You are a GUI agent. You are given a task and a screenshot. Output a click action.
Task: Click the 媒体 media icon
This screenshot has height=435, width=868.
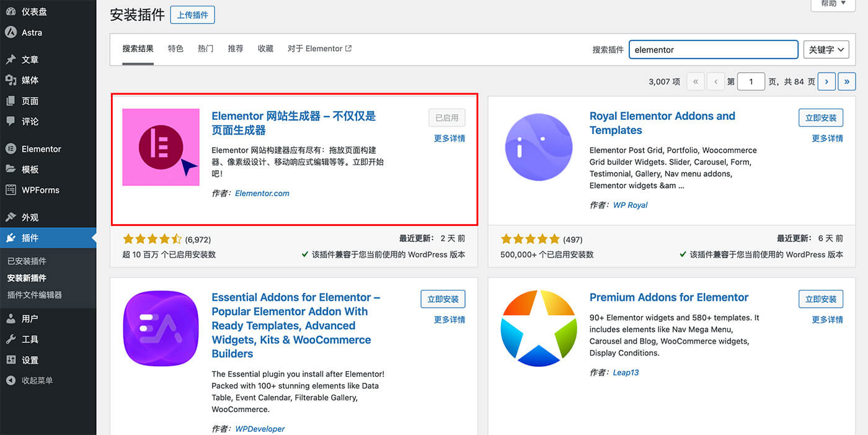(x=11, y=80)
